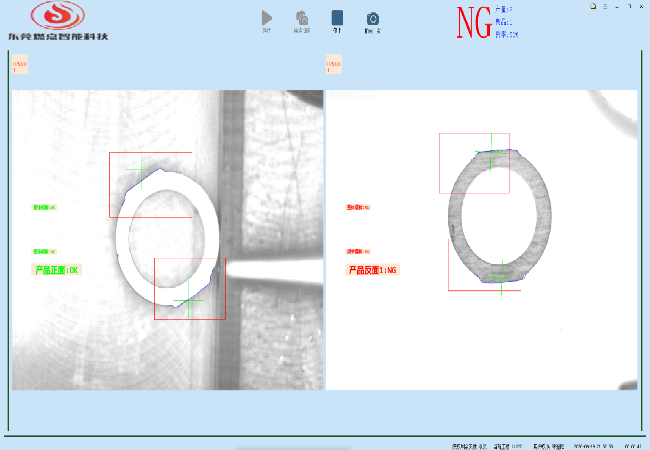
Task: Open the settings gear tool in toolbar
Action: 301,18
